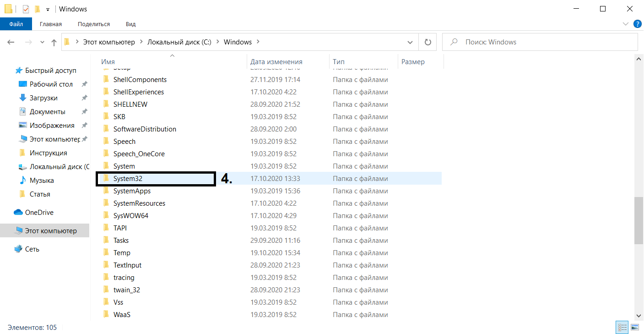
Task: Click the Temp folder icon
Action: pos(106,252)
